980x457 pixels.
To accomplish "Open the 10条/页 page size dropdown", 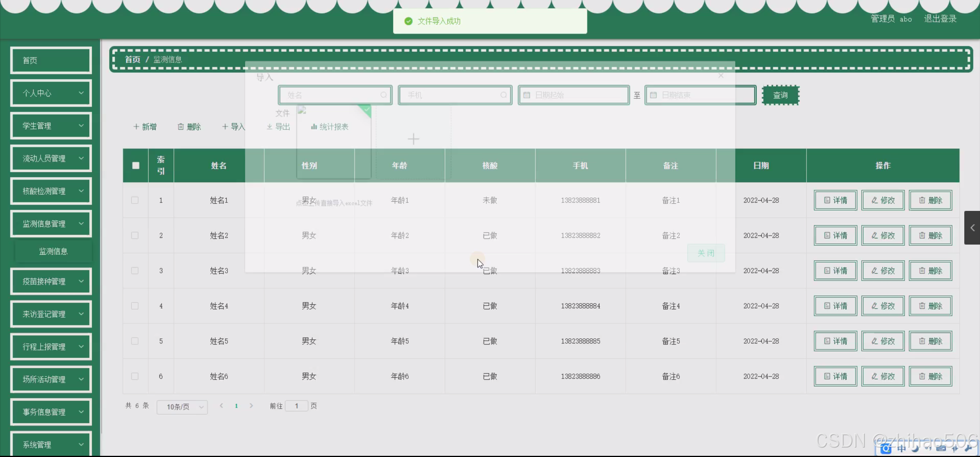I will coord(182,407).
